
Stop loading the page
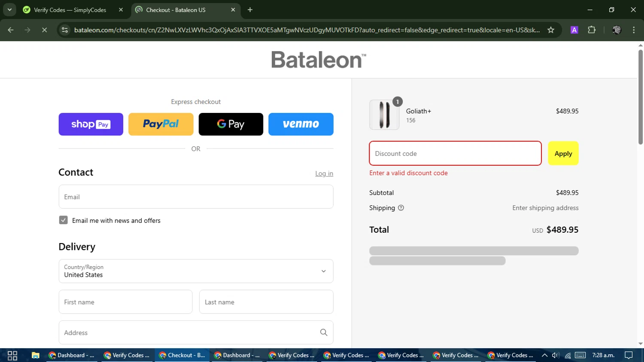coord(44,30)
